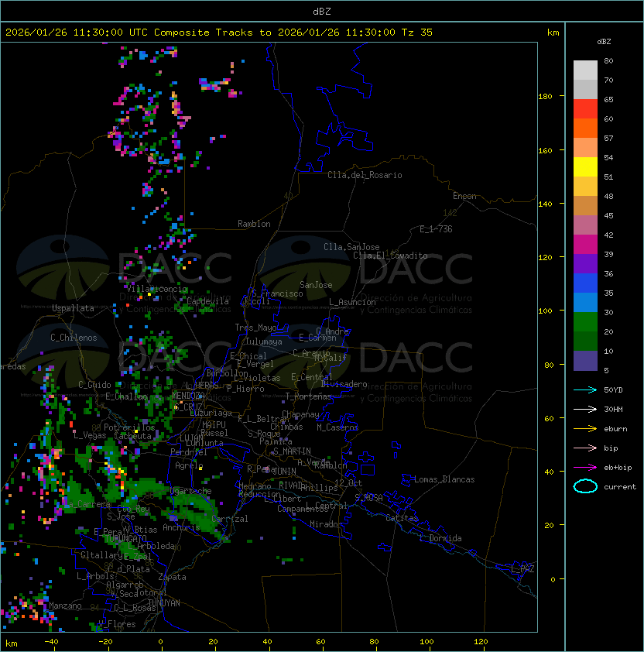The width and height of the screenshot is (644, 652).
Task: Click the pink bip arrow icon
Action: (585, 448)
